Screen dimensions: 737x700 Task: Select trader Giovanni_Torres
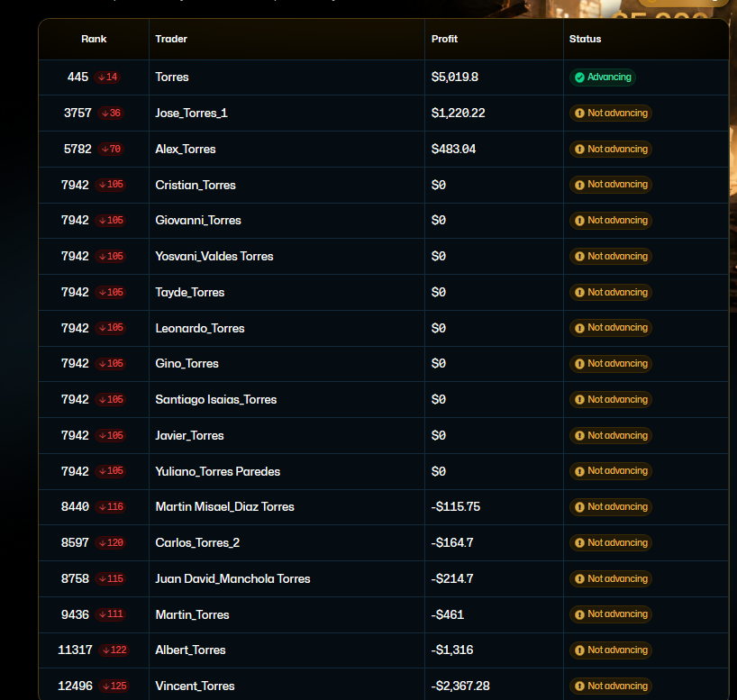[198, 220]
